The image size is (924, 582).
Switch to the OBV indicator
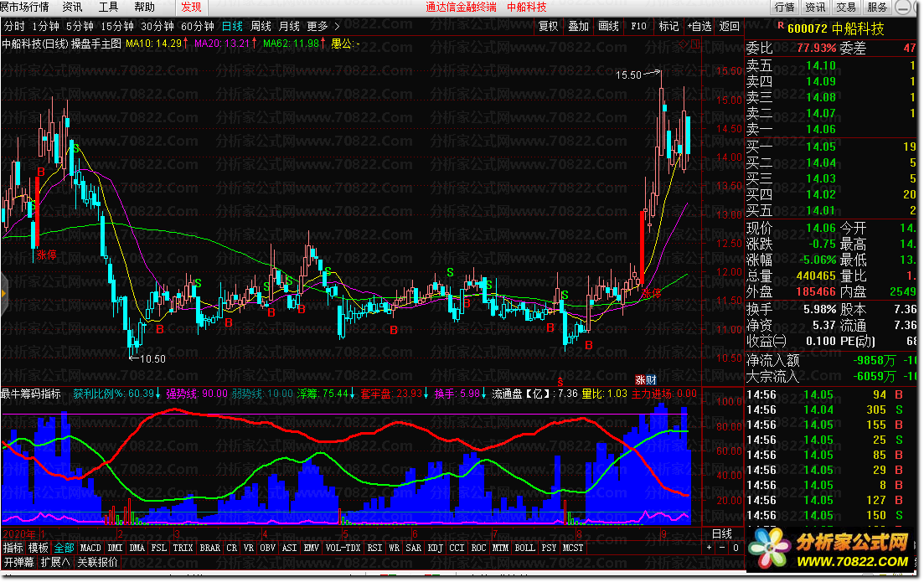tap(267, 549)
